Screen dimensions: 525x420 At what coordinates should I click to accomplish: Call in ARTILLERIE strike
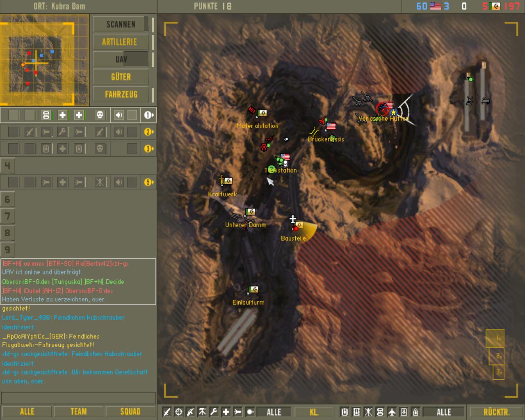coord(121,42)
